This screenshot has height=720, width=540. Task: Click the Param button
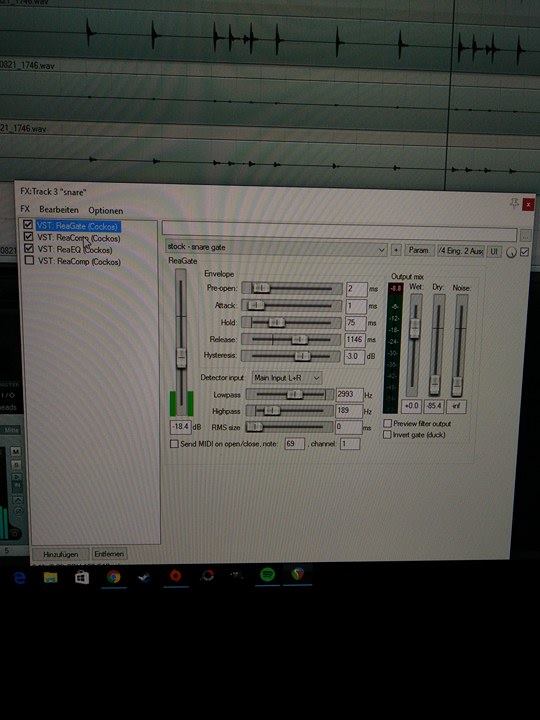419,250
